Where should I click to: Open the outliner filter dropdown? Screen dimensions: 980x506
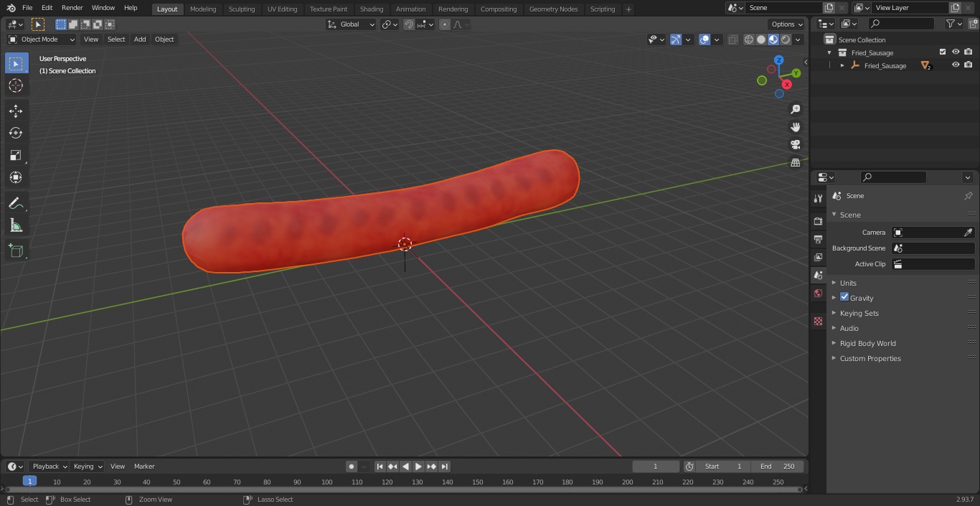(x=953, y=24)
